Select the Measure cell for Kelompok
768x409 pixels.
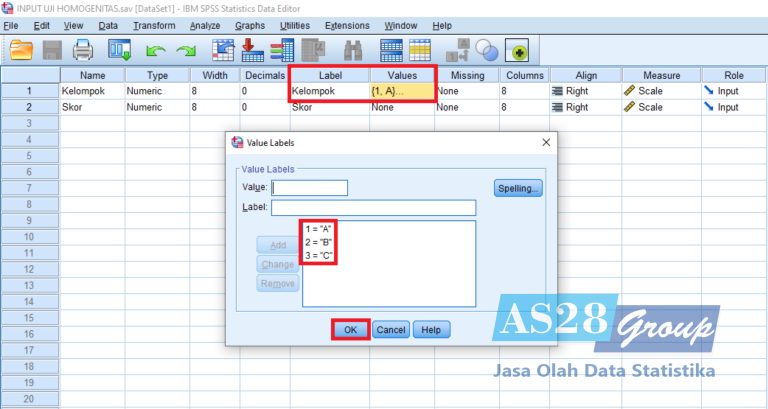coord(660,91)
